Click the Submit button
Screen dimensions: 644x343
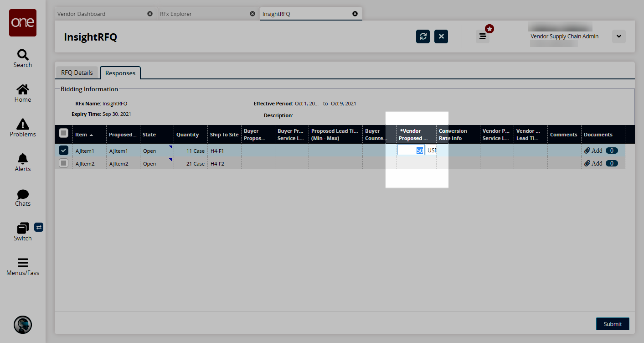(612, 324)
